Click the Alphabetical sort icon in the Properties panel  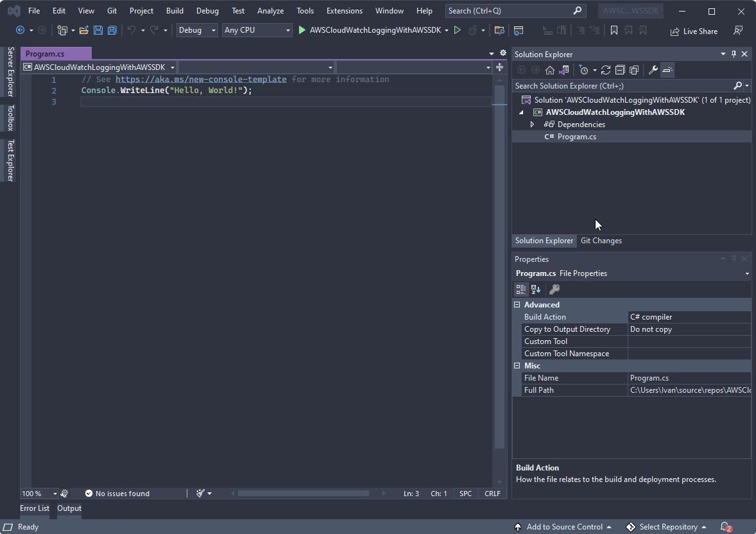click(536, 289)
